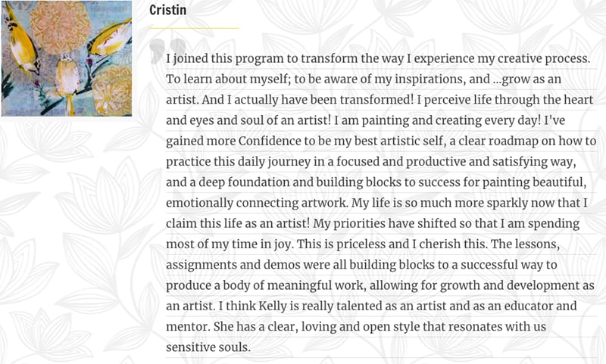
Task: Click the text "...grow as an"
Action: 527,79
